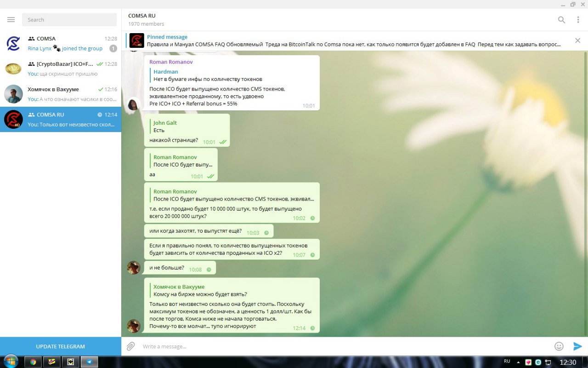Click the CryptoBazar gold coin avatar
Screen dimensions: 588x368
13,69
